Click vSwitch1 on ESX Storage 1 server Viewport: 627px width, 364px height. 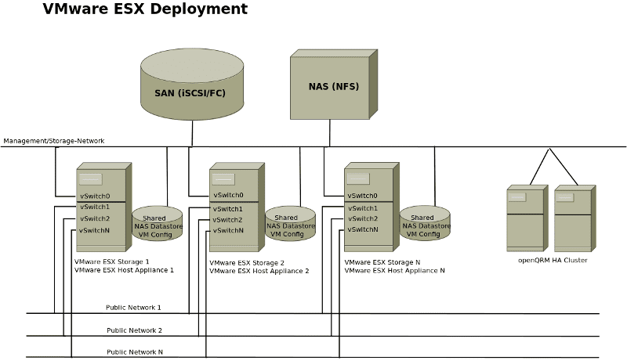[95, 207]
